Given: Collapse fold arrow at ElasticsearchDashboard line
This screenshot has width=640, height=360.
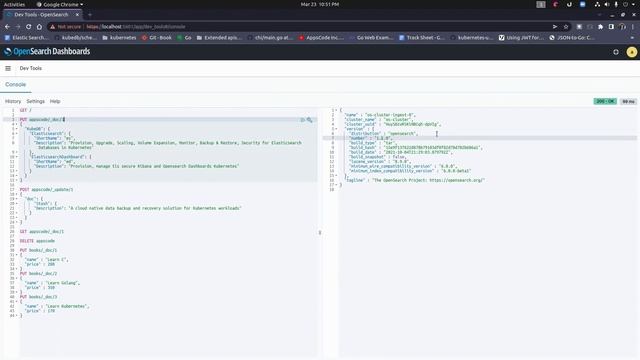Looking at the screenshot, I should pos(16,157).
